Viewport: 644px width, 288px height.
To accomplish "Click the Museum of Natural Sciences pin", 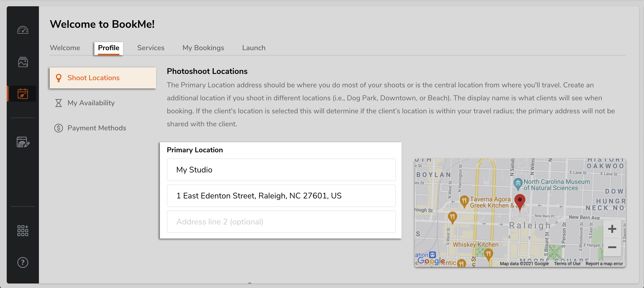I will pyautogui.click(x=518, y=184).
